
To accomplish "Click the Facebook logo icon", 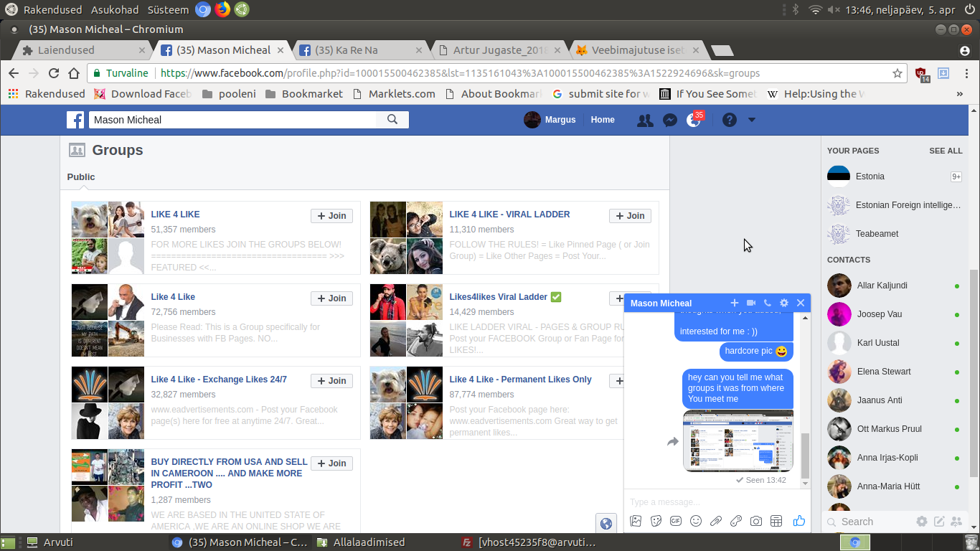I will coord(75,120).
